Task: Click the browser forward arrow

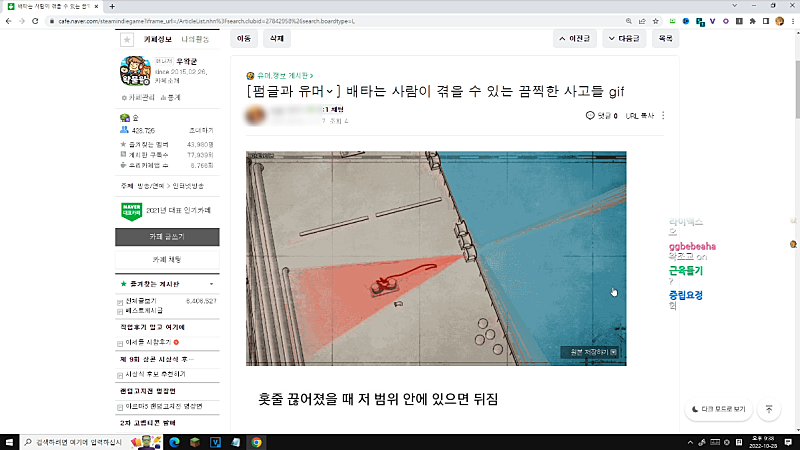Action: (x=21, y=21)
